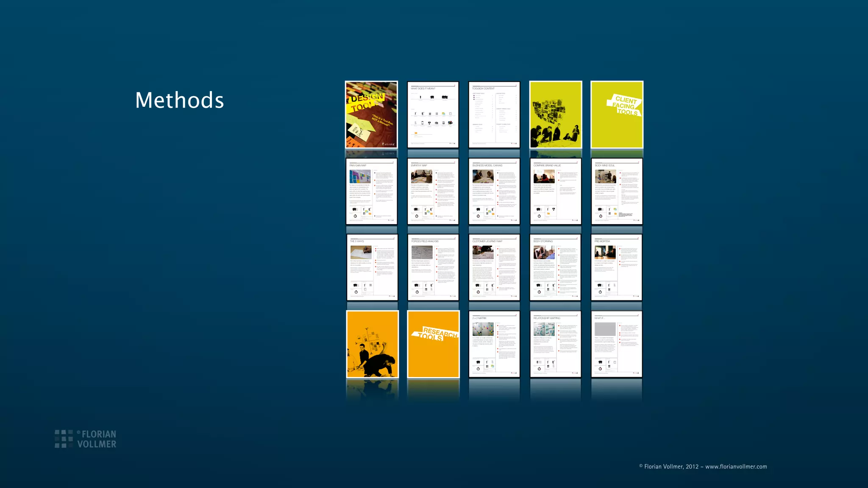The image size is (868, 488).
Task: Click the orange Research Tools title page
Action: [x=433, y=344]
